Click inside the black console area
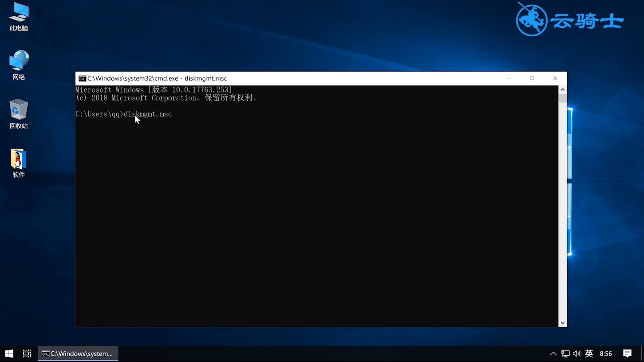The height and width of the screenshot is (362, 644). (x=313, y=215)
